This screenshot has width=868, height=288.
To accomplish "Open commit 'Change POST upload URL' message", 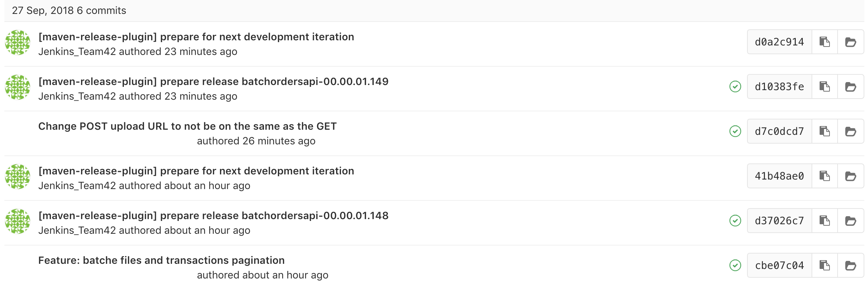I will [187, 126].
